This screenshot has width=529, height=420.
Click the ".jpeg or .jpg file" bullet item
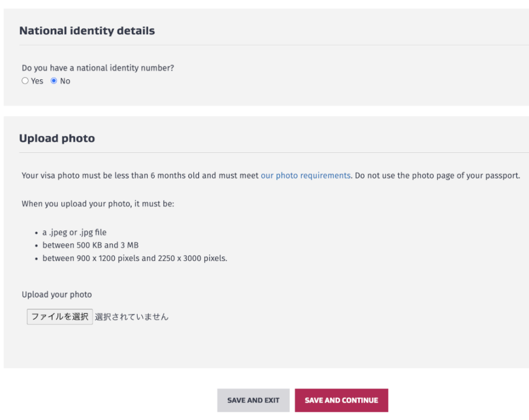click(75, 232)
